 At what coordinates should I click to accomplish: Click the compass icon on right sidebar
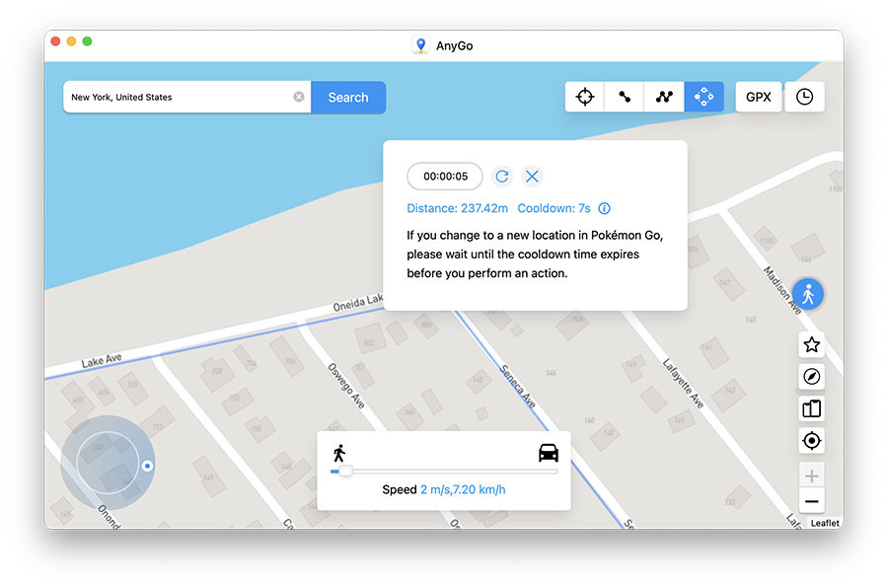point(811,377)
